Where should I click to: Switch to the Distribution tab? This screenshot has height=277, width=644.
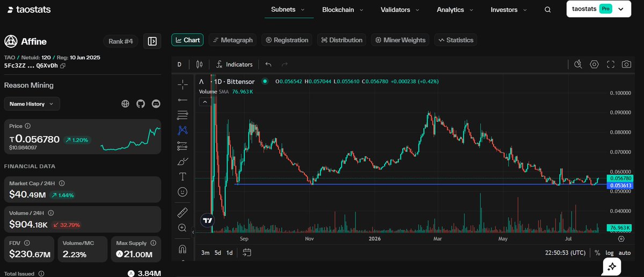pyautogui.click(x=342, y=40)
